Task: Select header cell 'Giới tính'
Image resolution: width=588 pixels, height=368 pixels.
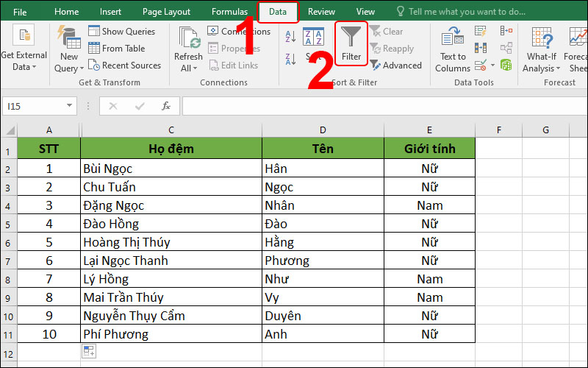Action: coord(429,149)
